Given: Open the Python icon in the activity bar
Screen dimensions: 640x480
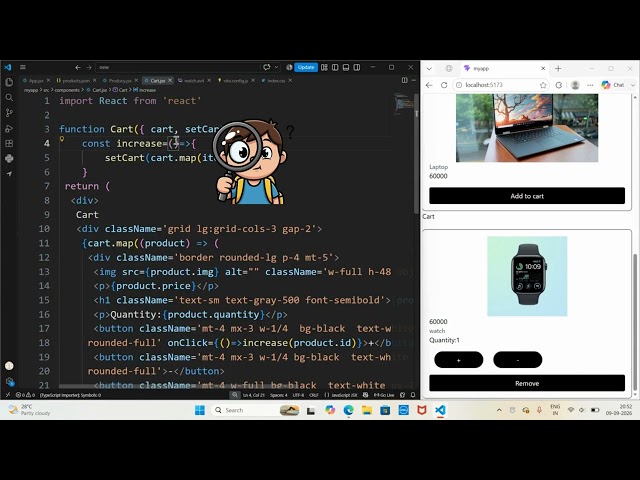Looking at the screenshot, I should pyautogui.click(x=9, y=158).
